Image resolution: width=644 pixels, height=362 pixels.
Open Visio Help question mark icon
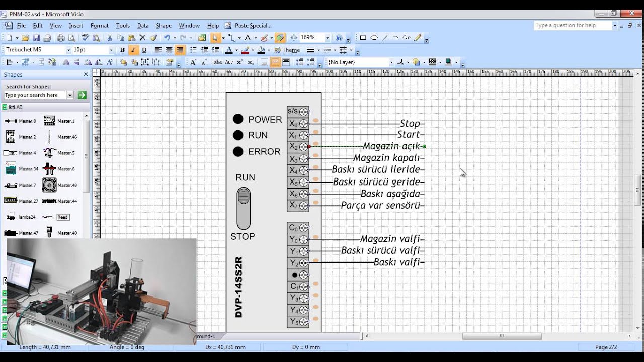coord(339,38)
